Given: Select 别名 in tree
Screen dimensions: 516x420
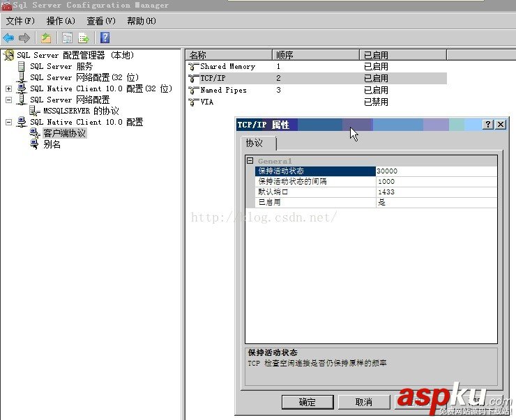Looking at the screenshot, I should click(52, 144).
